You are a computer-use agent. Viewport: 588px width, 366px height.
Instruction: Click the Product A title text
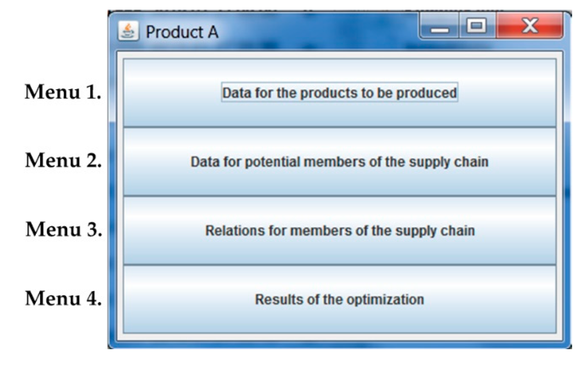click(x=182, y=32)
